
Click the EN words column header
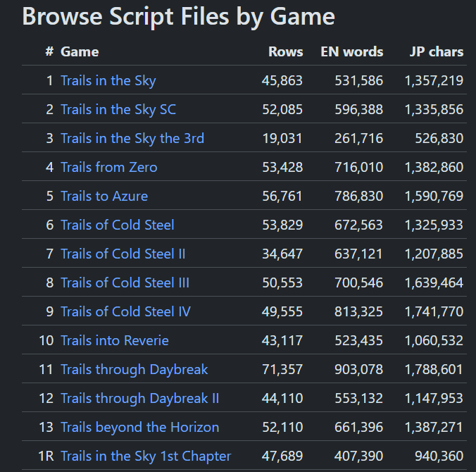coord(352,52)
